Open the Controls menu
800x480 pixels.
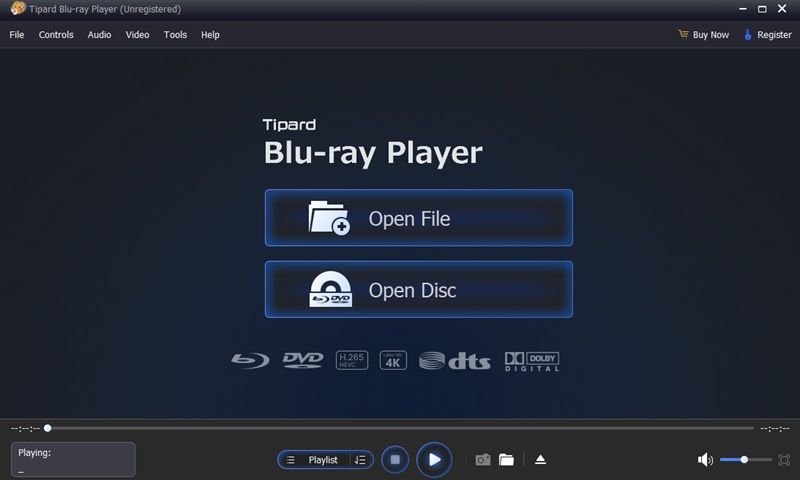point(56,35)
